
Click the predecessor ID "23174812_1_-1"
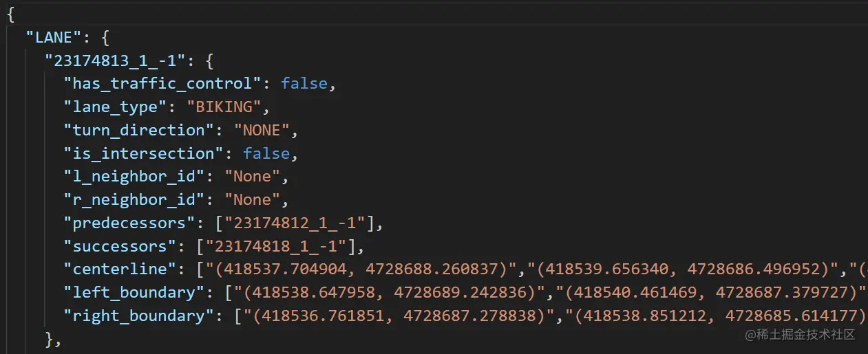click(x=299, y=223)
